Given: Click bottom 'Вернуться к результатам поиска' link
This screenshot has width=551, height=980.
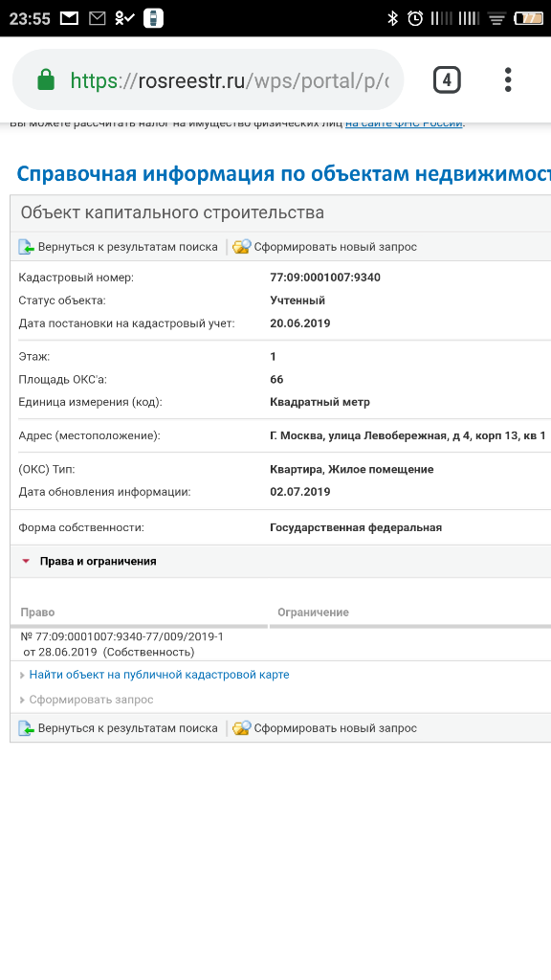Looking at the screenshot, I should [127, 728].
